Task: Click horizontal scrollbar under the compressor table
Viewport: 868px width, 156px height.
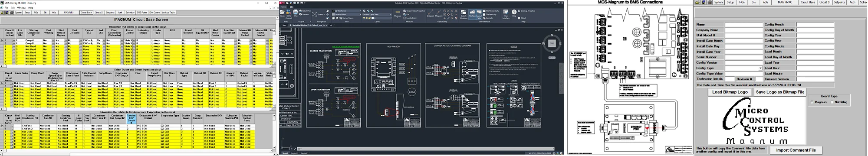Action: click(136, 66)
